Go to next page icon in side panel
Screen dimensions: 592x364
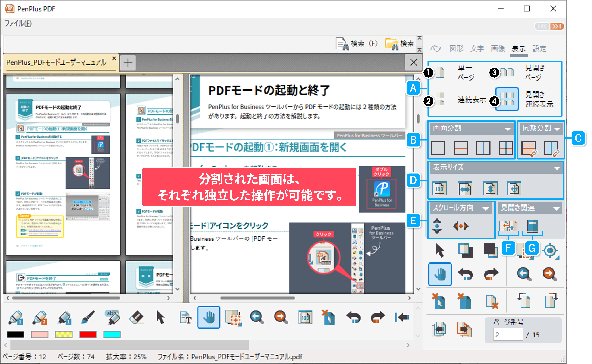click(464, 330)
